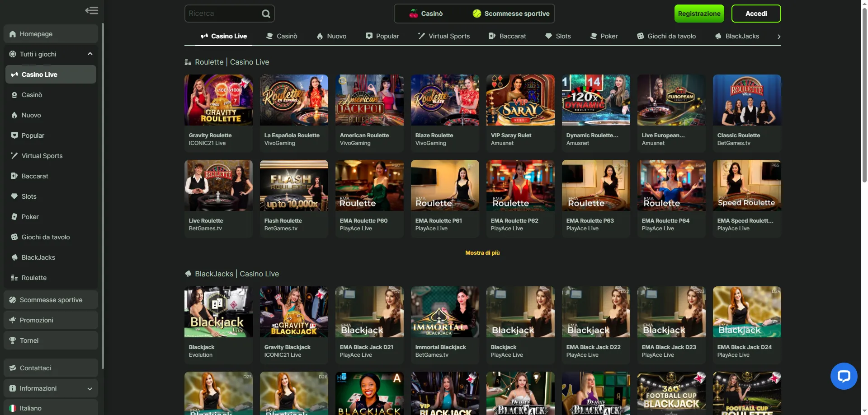The width and height of the screenshot is (868, 415).
Task: Click the Italian flag language icon
Action: (x=13, y=408)
